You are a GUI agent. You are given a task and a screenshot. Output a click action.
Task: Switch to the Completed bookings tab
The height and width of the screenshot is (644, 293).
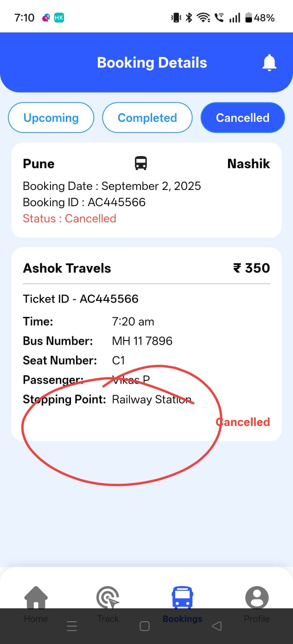pyautogui.click(x=147, y=118)
